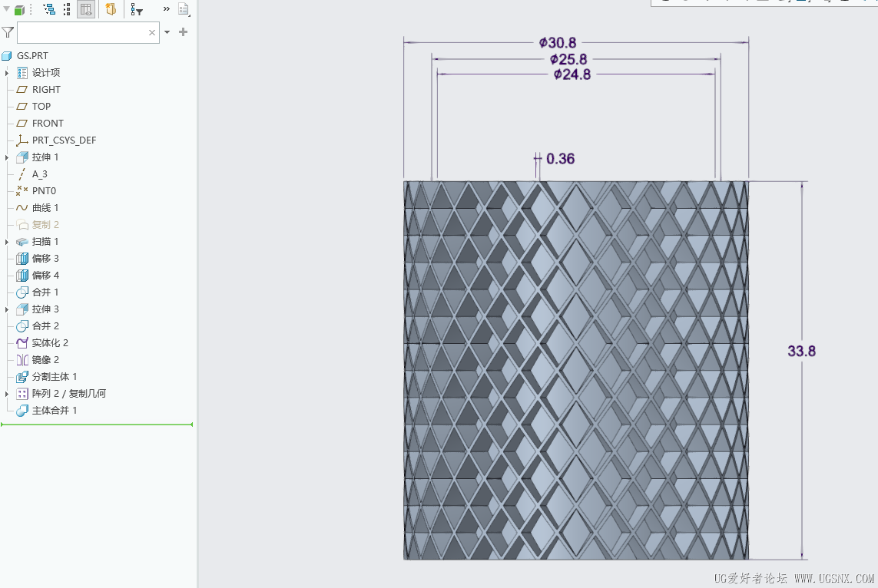Select the 曲线 1 curve feature

[x=38, y=207]
